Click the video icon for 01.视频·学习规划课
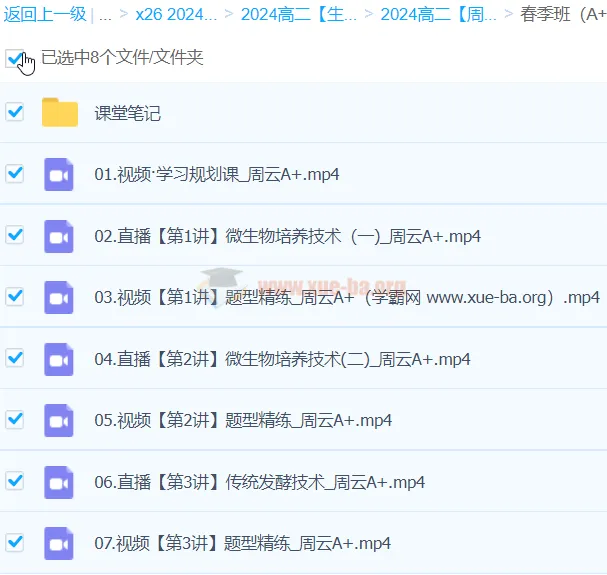 (60, 174)
